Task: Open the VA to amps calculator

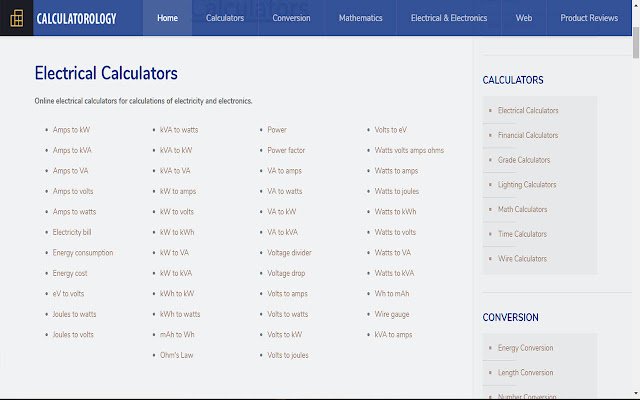Action: pyautogui.click(x=284, y=171)
